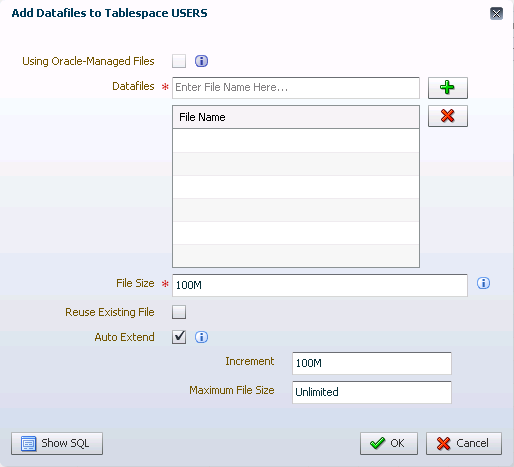Image resolution: width=514 pixels, height=467 pixels.
Task: Select the Increment input field
Action: 372,363
